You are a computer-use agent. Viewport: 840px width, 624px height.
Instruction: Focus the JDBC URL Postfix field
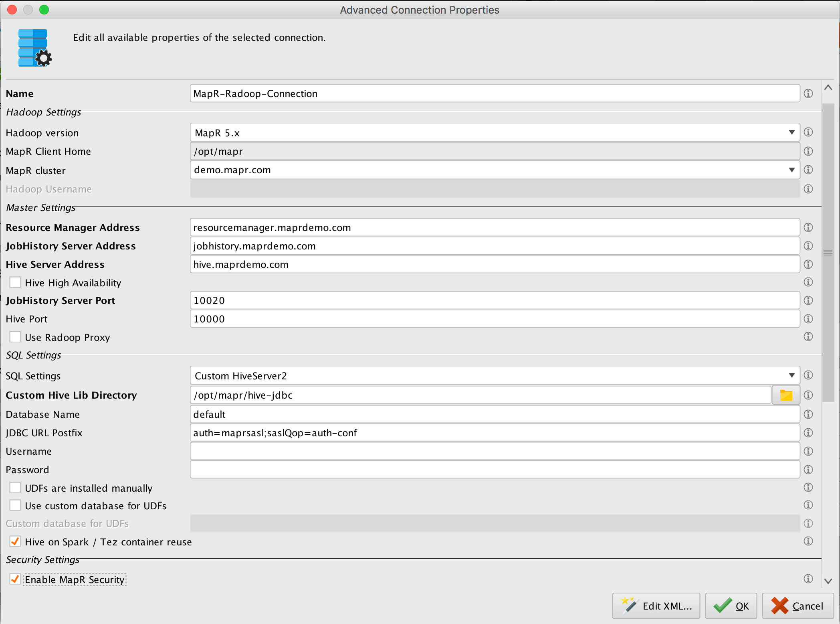pos(495,433)
